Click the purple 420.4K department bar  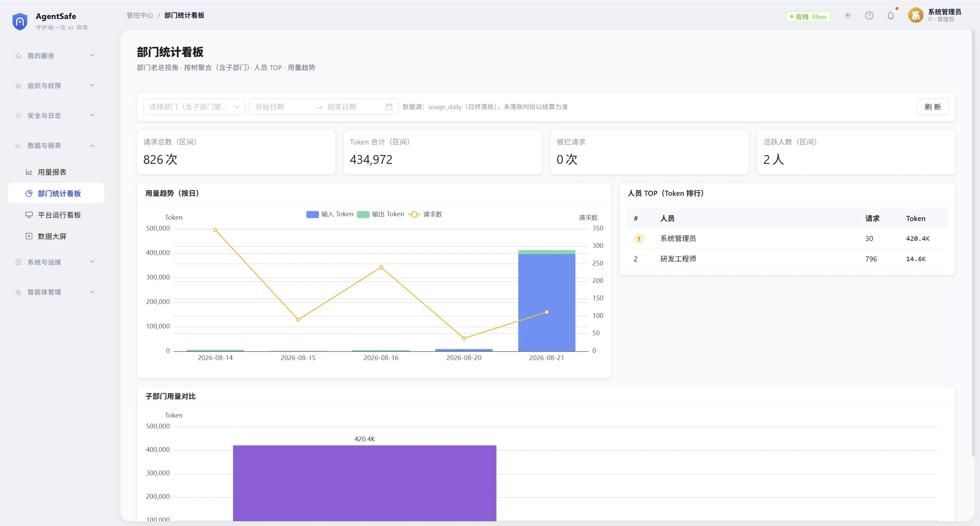[364, 483]
